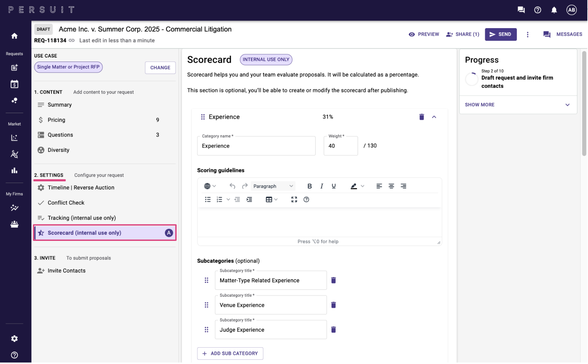Open the help question mark in top bar

point(538,10)
